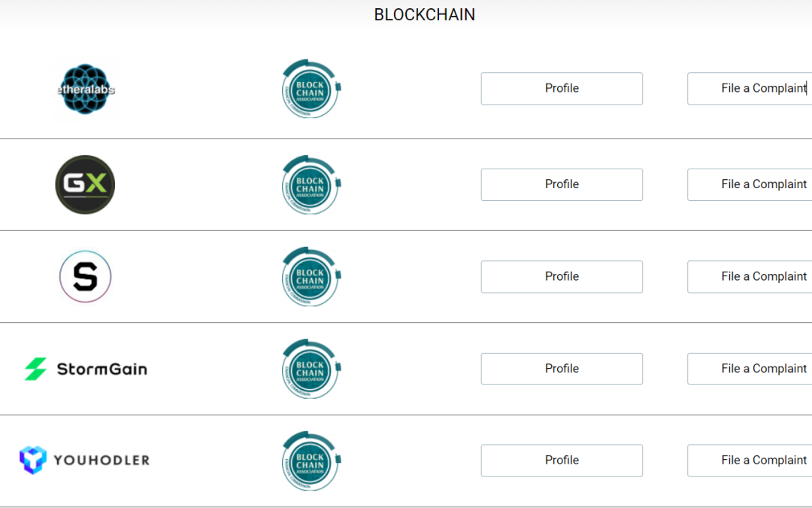The height and width of the screenshot is (508, 812).
Task: Click the GX company logo
Action: [x=85, y=184]
